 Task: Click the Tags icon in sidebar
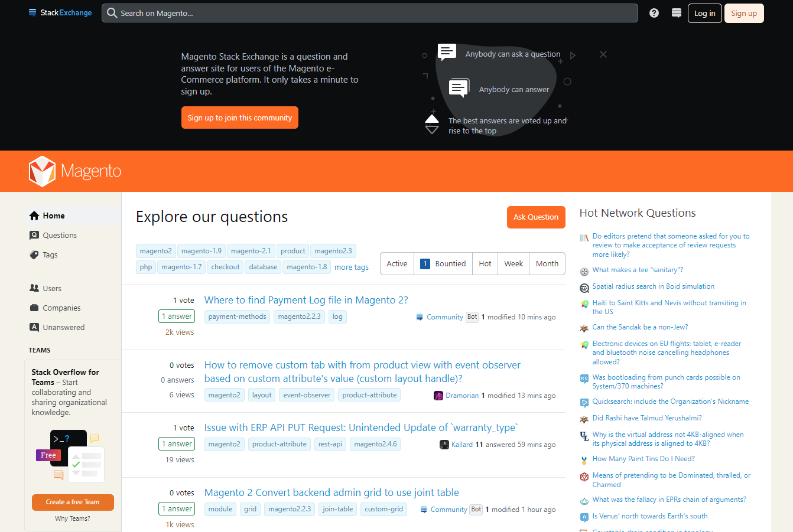coord(34,254)
